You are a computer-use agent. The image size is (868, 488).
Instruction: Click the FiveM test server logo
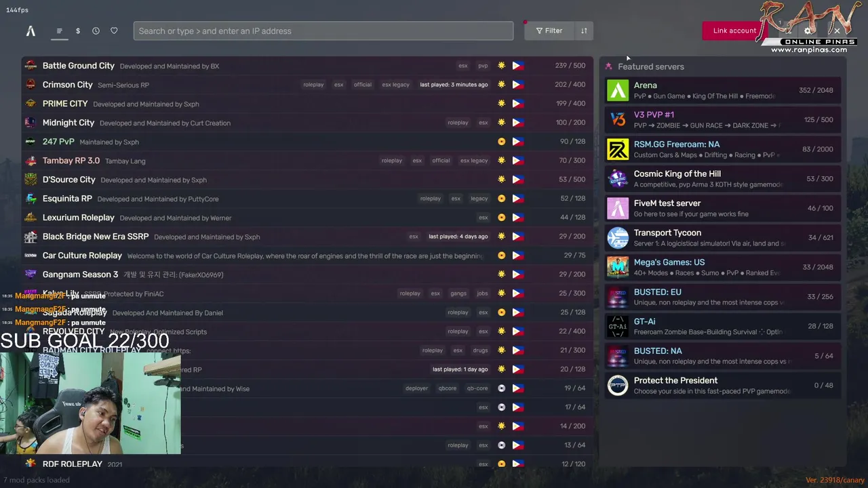618,208
